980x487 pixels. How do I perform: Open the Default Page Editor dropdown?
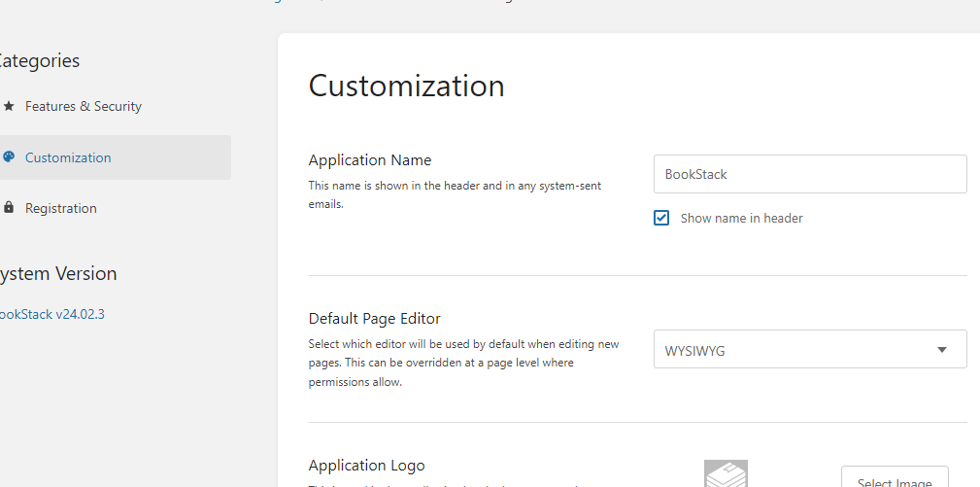tap(810, 350)
